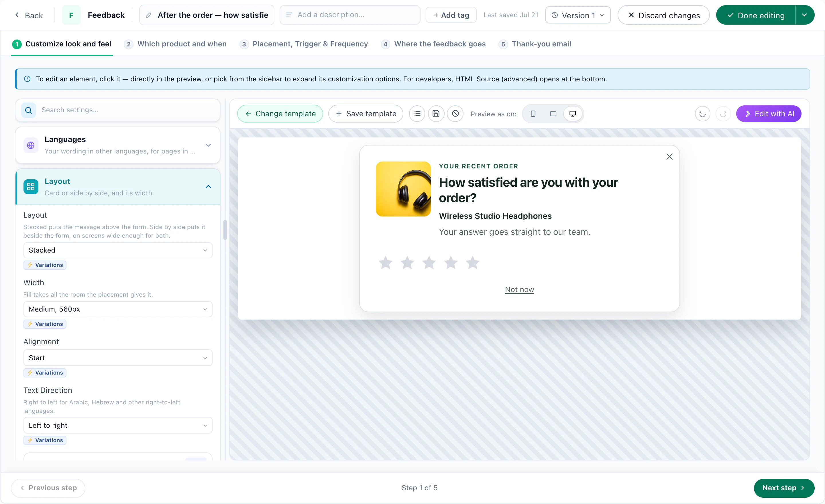Open the Start alignment dropdown
Viewport: 825px width, 504px height.
(118, 358)
